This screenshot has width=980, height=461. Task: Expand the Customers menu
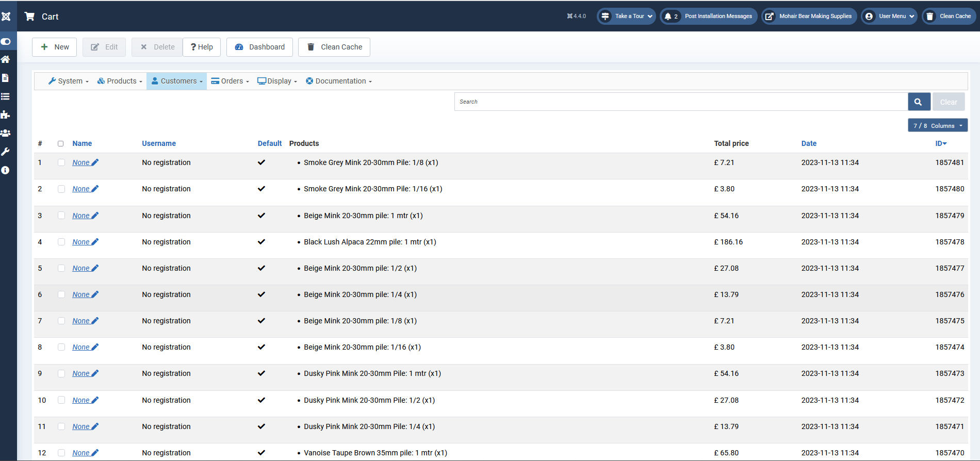pos(177,81)
